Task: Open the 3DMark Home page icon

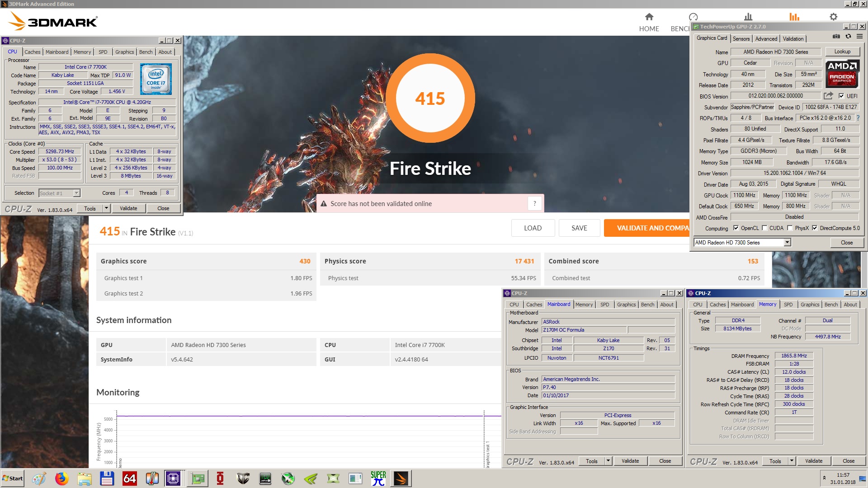Action: point(649,17)
